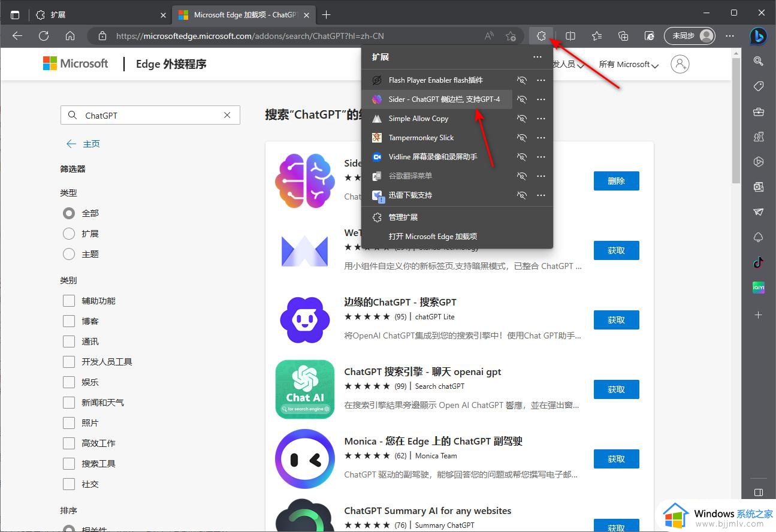The height and width of the screenshot is (532, 776).
Task: Select the 主题 type radio button
Action: pos(69,254)
